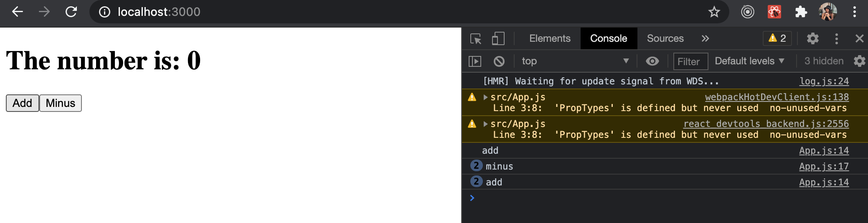Click the Add button on the page
The image size is (868, 223).
pos(23,103)
